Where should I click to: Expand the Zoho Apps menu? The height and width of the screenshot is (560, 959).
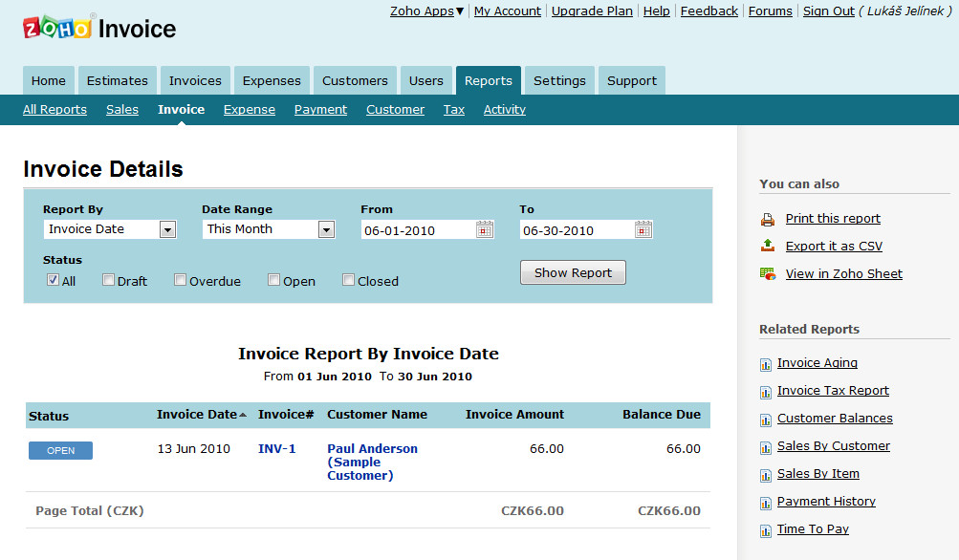[426, 11]
